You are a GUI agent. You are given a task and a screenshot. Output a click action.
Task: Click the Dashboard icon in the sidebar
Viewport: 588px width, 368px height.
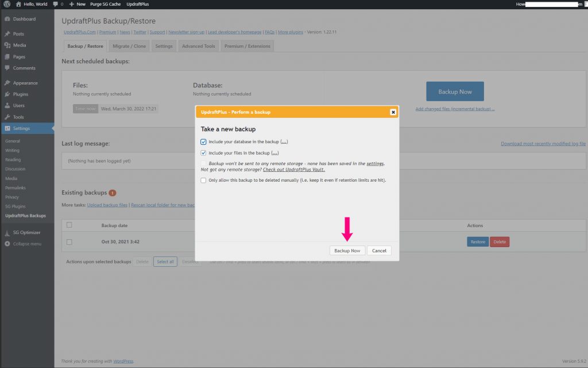click(7, 19)
